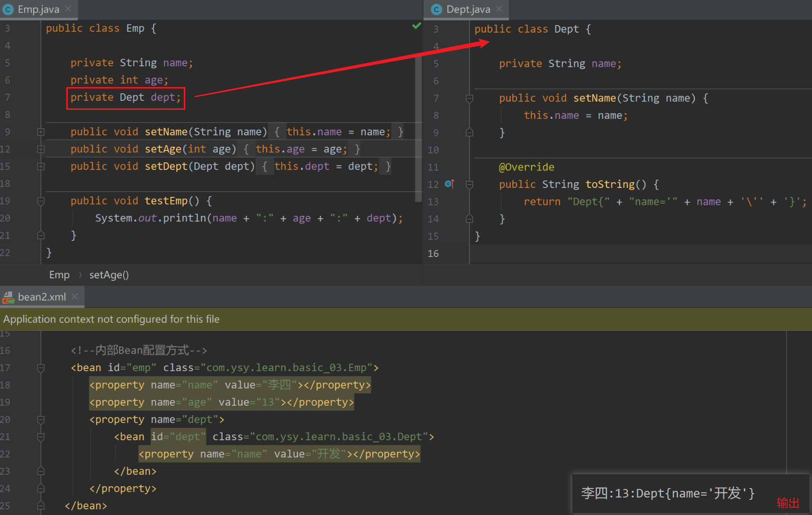
Task: Click the private String name line in Emp.java
Action: point(132,63)
